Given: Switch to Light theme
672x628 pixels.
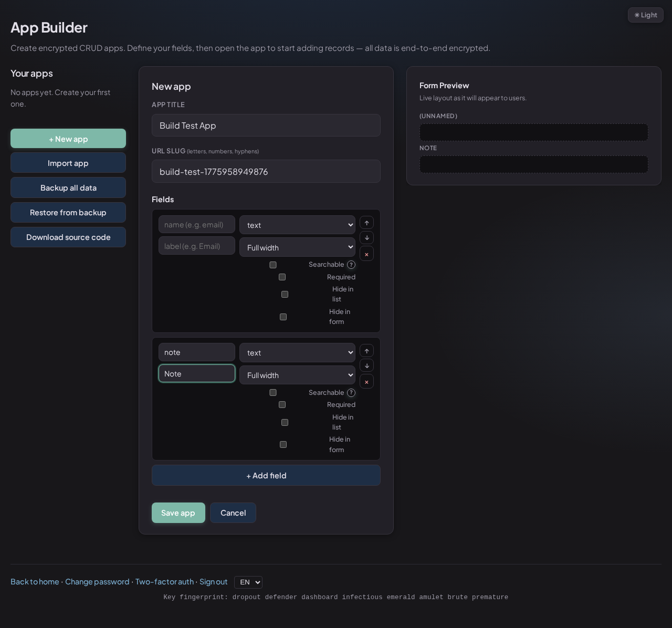Looking at the screenshot, I should (645, 15).
